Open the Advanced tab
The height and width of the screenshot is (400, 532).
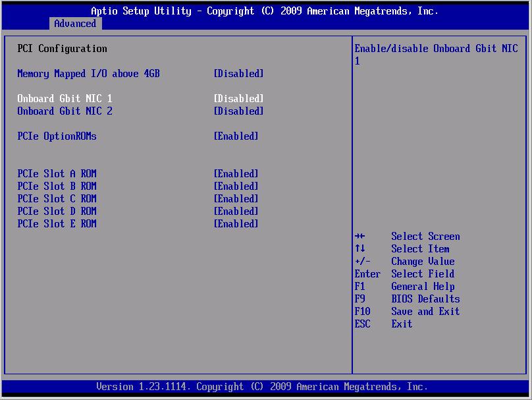(x=75, y=24)
